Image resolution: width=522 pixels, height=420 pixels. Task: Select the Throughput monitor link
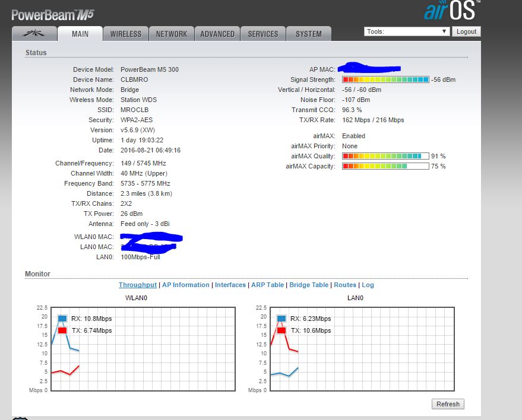click(138, 285)
